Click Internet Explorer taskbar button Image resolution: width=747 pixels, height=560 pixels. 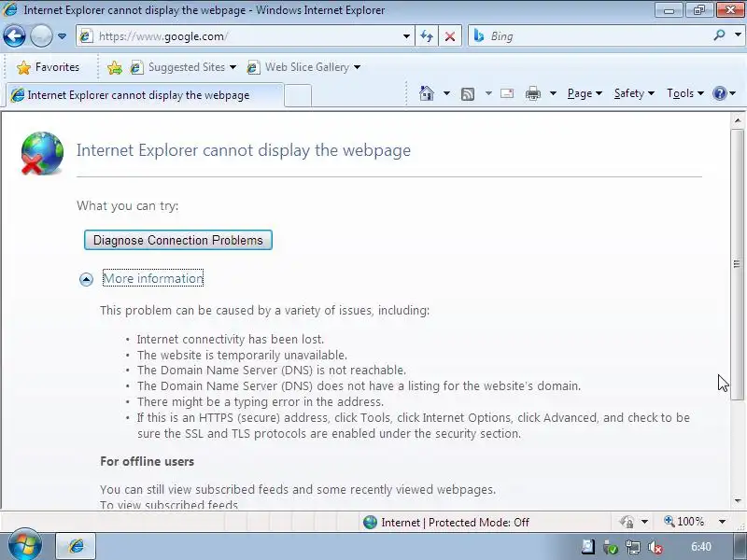tap(77, 546)
